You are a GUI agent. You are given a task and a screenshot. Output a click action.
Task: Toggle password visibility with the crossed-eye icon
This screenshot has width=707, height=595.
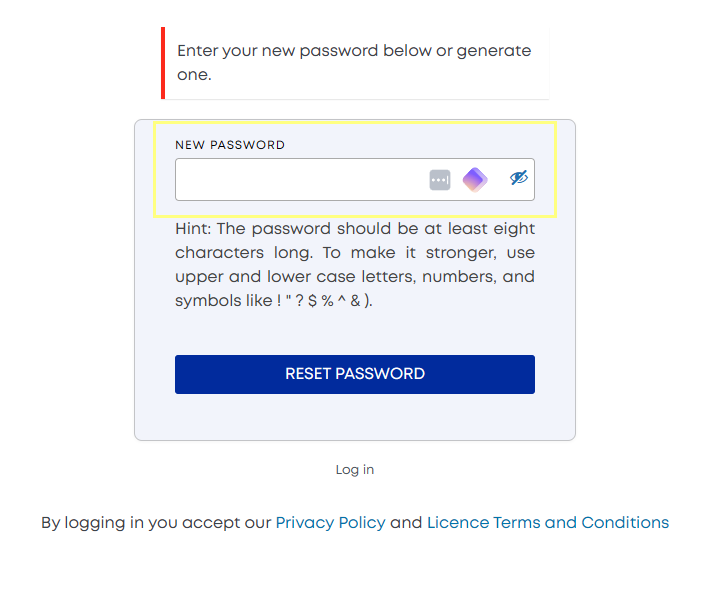pos(519,178)
